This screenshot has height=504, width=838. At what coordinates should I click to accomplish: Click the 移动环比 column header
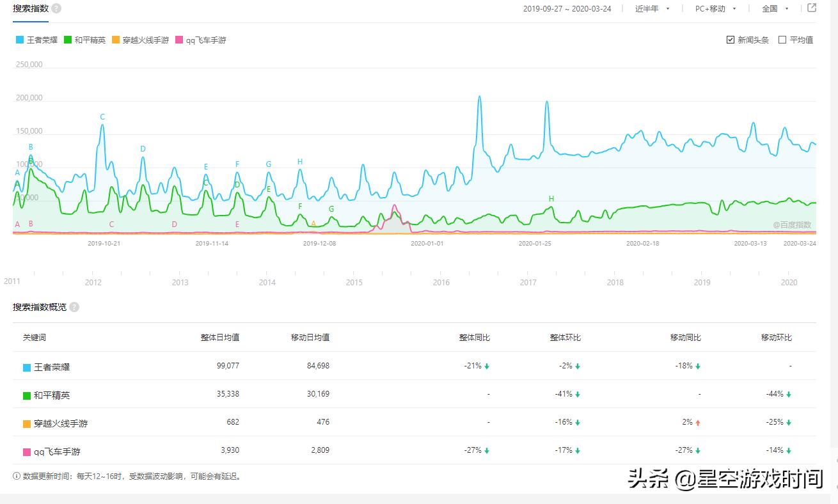[x=777, y=337]
